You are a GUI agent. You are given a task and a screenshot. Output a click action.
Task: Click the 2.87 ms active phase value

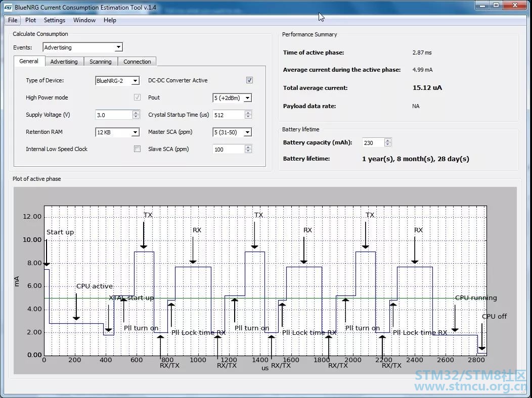(x=422, y=53)
